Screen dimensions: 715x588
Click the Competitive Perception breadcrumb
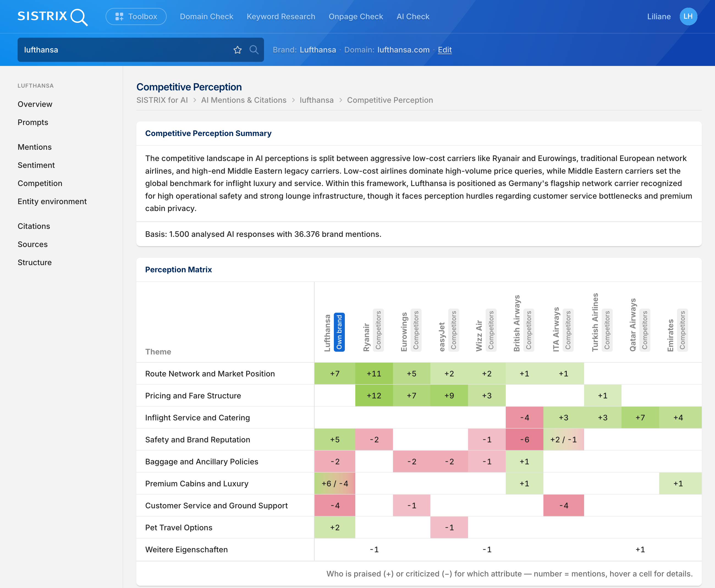click(390, 100)
